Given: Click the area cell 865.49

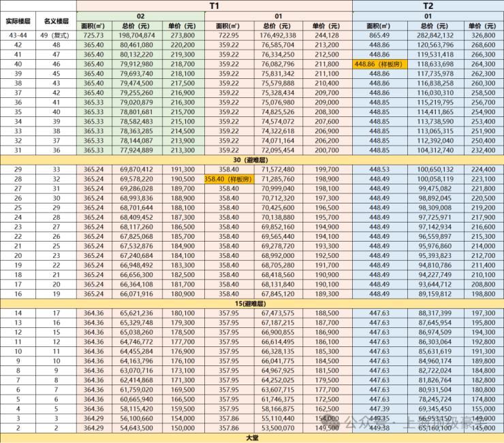Looking at the screenshot, I should [x=379, y=35].
